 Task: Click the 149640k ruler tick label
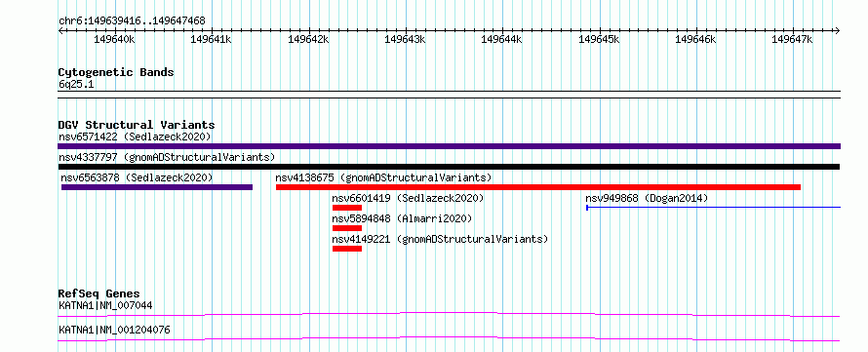114,39
